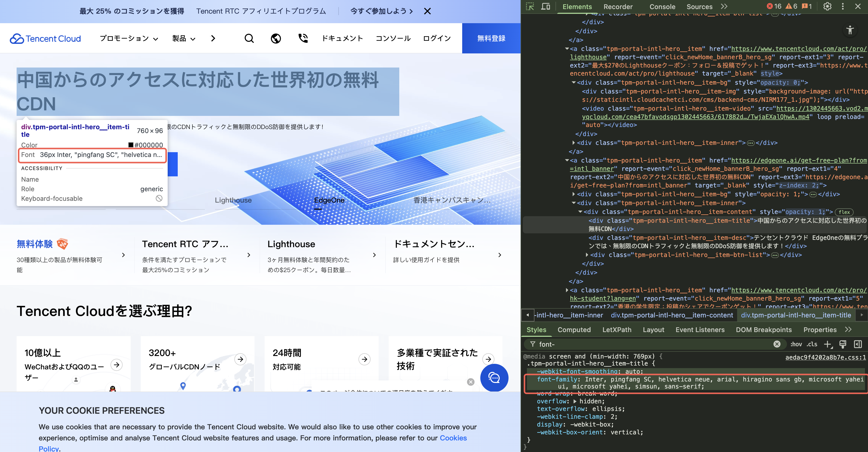The width and height of the screenshot is (868, 452).
Task: Toggle the :hov pseudo-class panel
Action: tap(797, 344)
